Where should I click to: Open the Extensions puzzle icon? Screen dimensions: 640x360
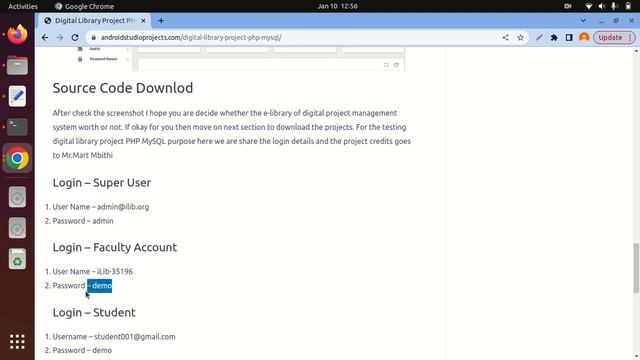pos(554,38)
